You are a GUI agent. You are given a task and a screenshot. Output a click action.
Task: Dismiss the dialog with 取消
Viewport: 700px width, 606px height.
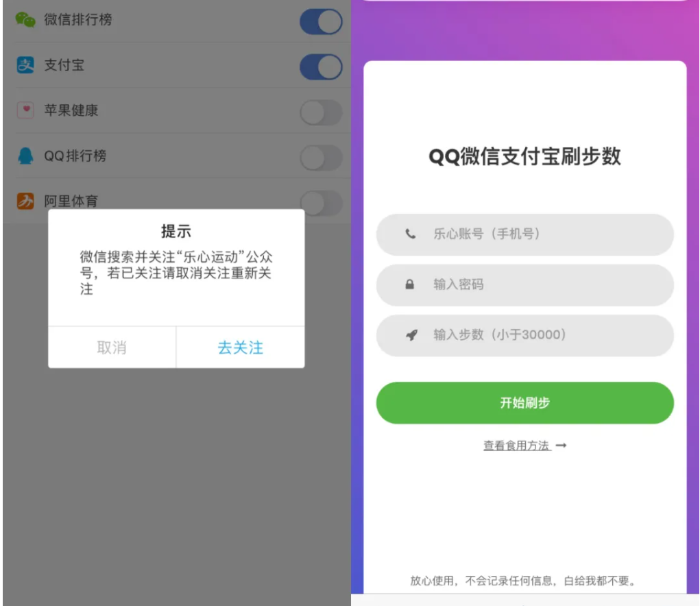pos(112,347)
